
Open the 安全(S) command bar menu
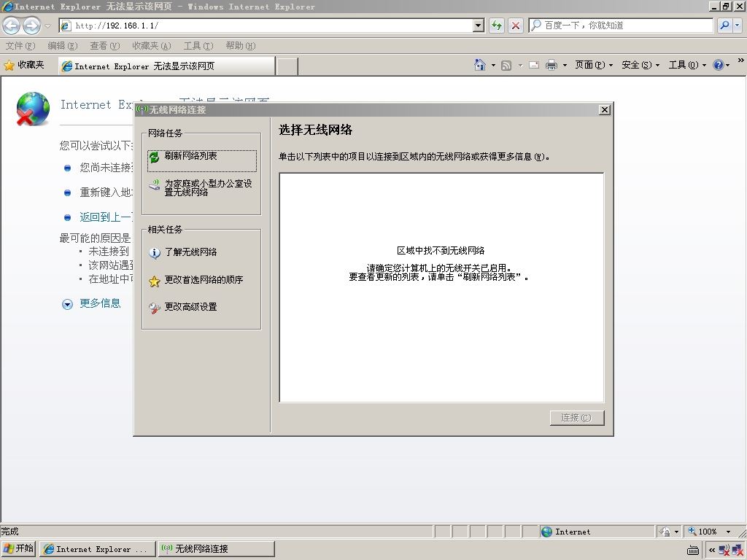click(640, 65)
